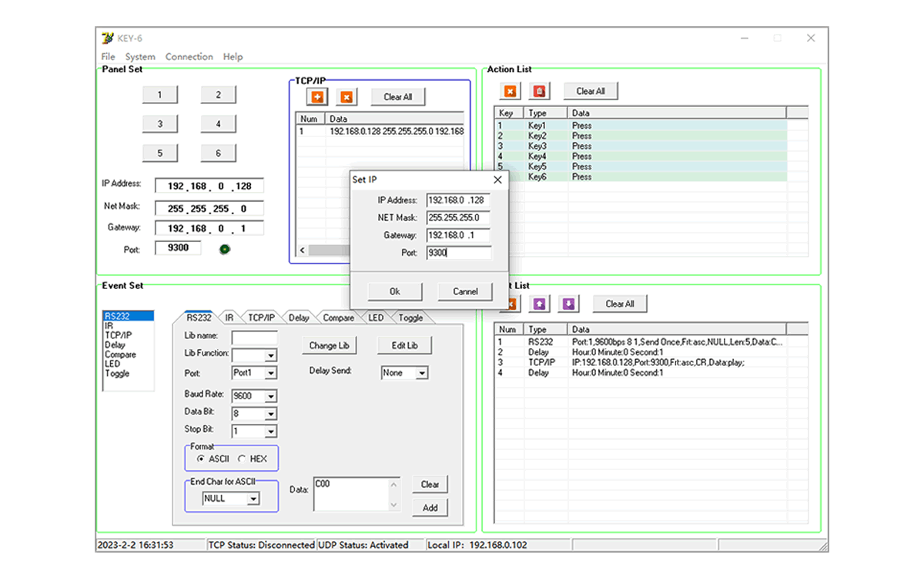Click the Port field in Set IP dialog
Viewport: 924px width, 578px height.
tap(458, 253)
